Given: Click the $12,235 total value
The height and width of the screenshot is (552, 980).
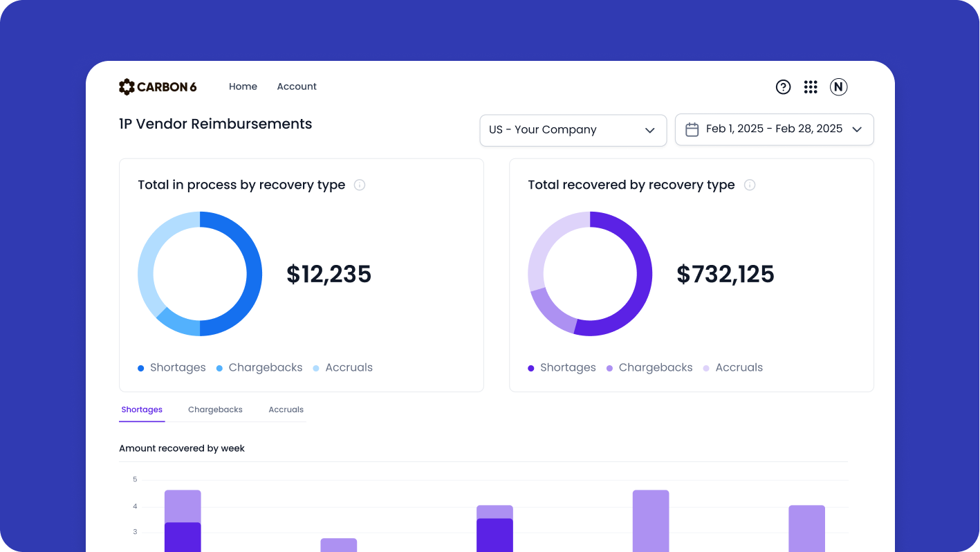Looking at the screenshot, I should 329,274.
